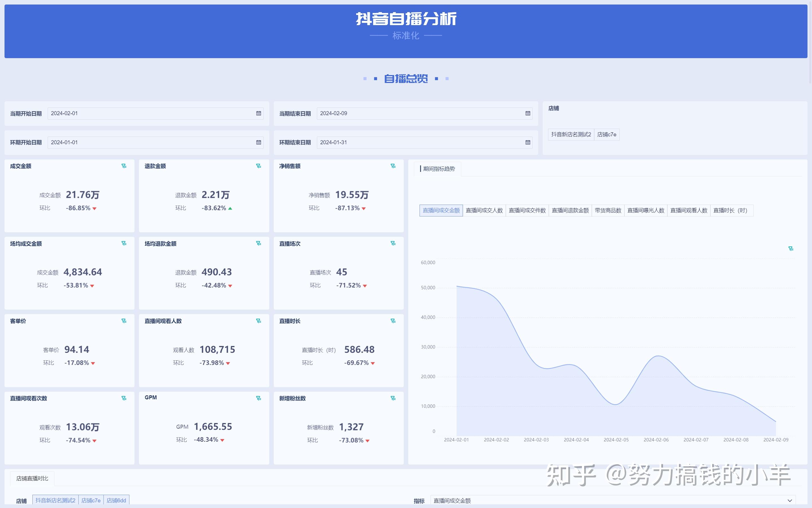The width and height of the screenshot is (812, 508).
Task: Click filter icon on 净销售额 card
Action: pos(393,166)
